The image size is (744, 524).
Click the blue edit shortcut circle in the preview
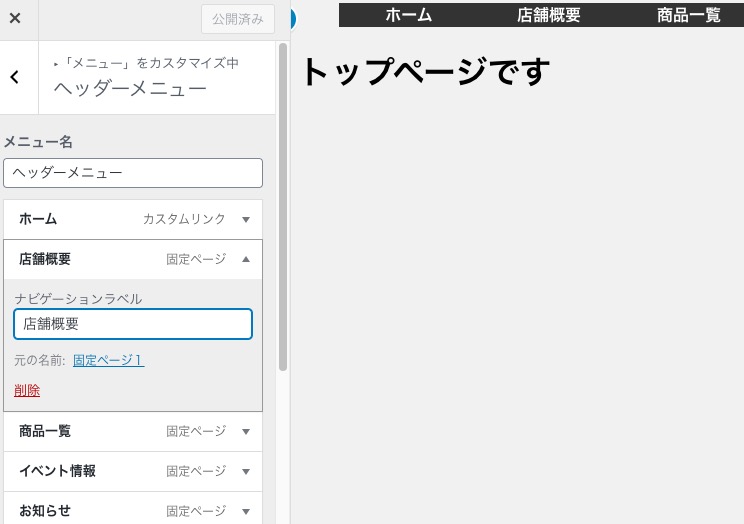pyautogui.click(x=292, y=18)
